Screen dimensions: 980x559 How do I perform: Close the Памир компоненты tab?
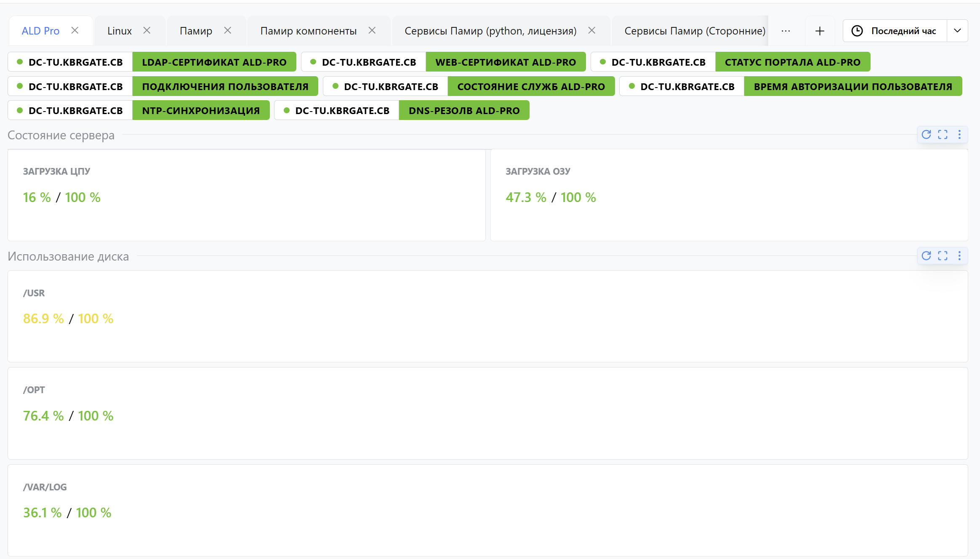(x=372, y=30)
